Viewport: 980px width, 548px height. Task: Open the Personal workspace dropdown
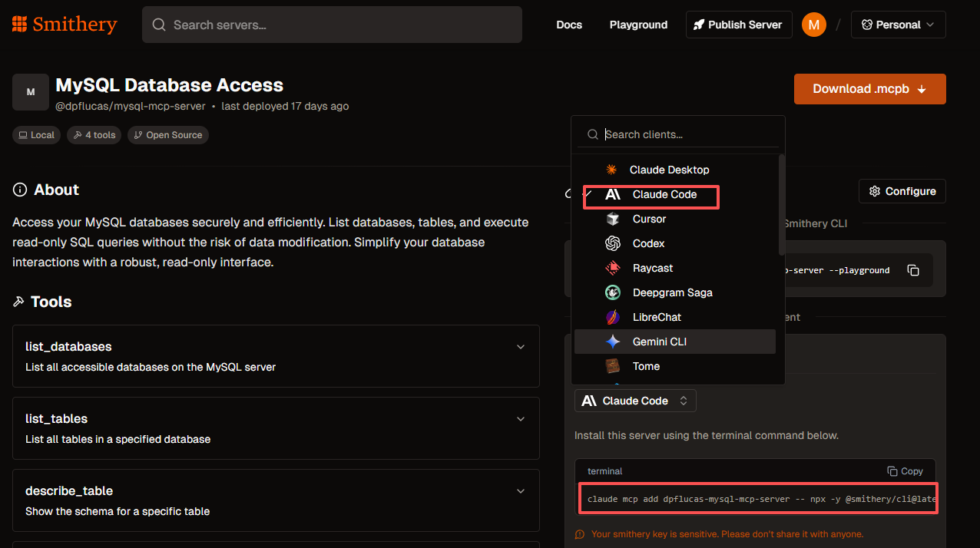pos(898,25)
